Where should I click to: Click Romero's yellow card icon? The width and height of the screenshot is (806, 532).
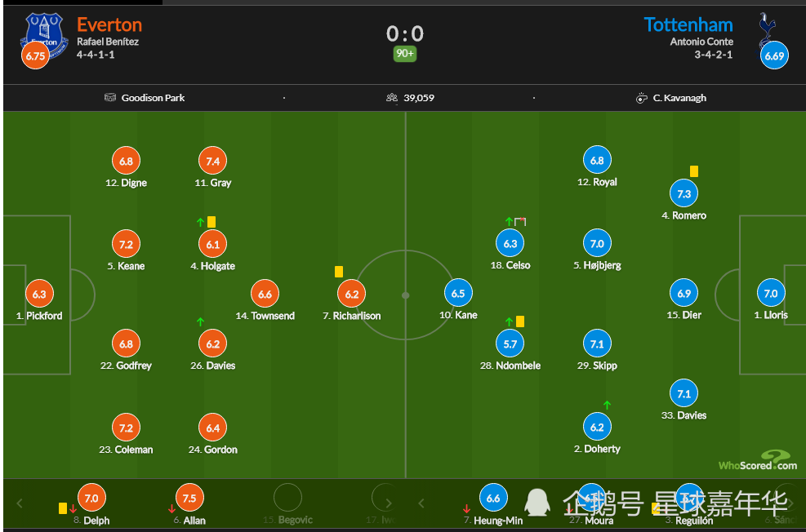(x=694, y=171)
